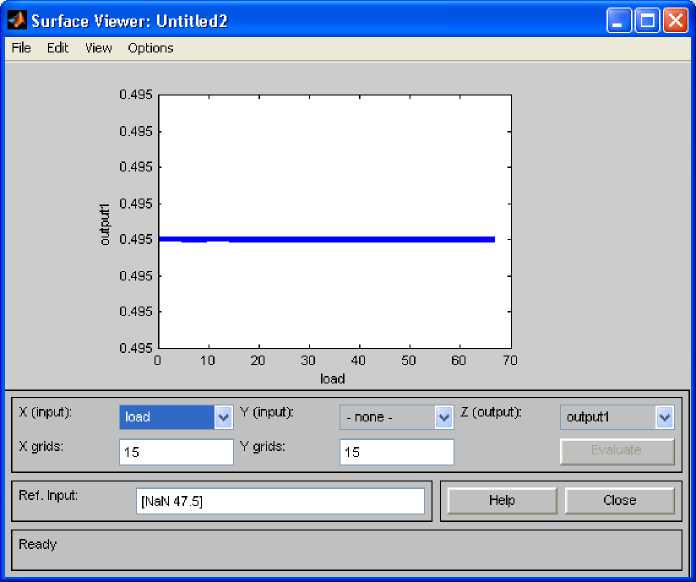Click the 'Ref. Input:' label
696x582 pixels.
pyautogui.click(x=48, y=495)
